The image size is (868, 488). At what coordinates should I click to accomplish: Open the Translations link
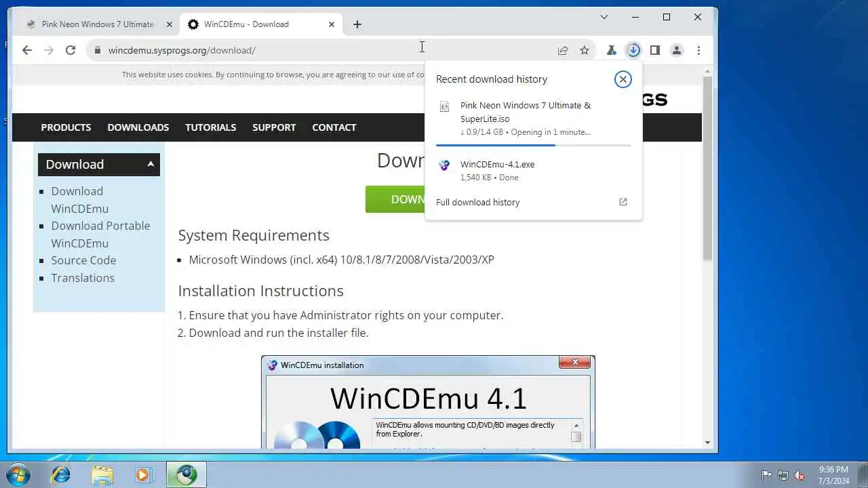83,278
